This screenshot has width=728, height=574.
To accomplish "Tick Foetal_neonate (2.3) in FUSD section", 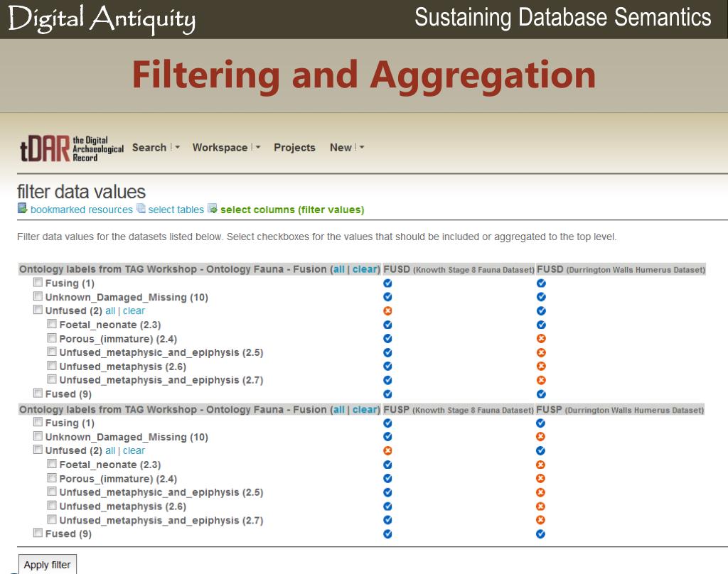I will [51, 324].
